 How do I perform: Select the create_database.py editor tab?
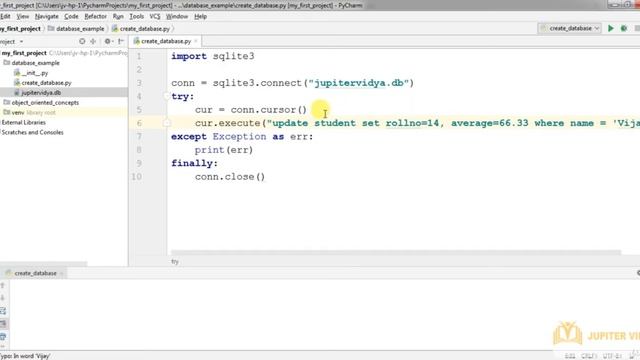tap(166, 41)
